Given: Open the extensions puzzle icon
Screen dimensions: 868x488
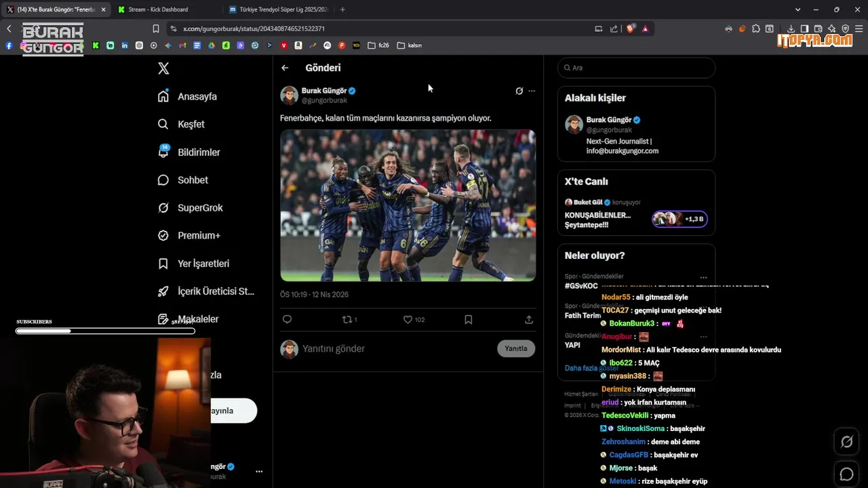Looking at the screenshot, I should 756,28.
